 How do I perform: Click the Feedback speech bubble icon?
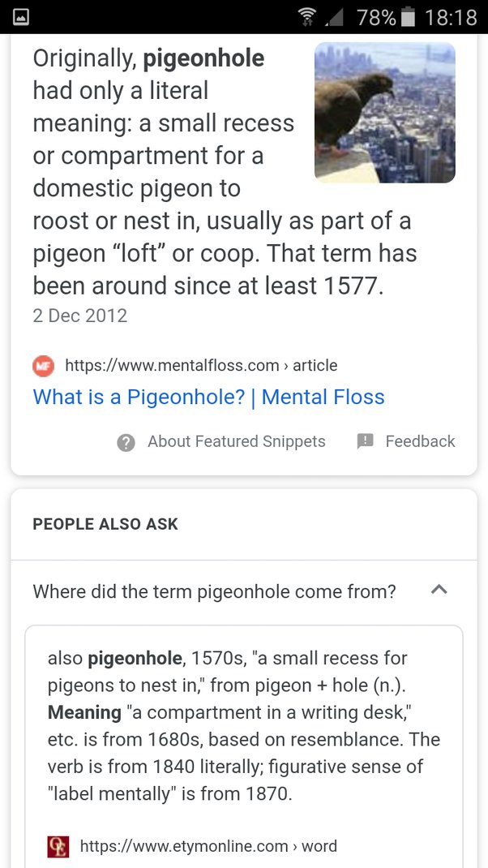pyautogui.click(x=364, y=440)
